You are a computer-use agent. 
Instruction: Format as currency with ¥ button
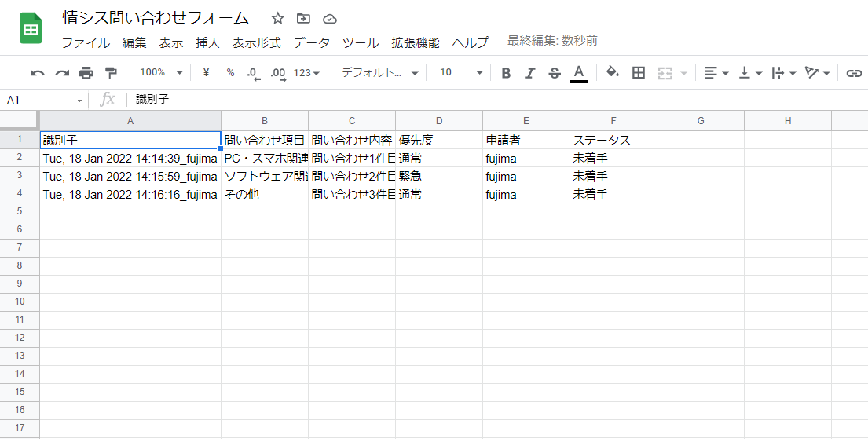pyautogui.click(x=206, y=72)
